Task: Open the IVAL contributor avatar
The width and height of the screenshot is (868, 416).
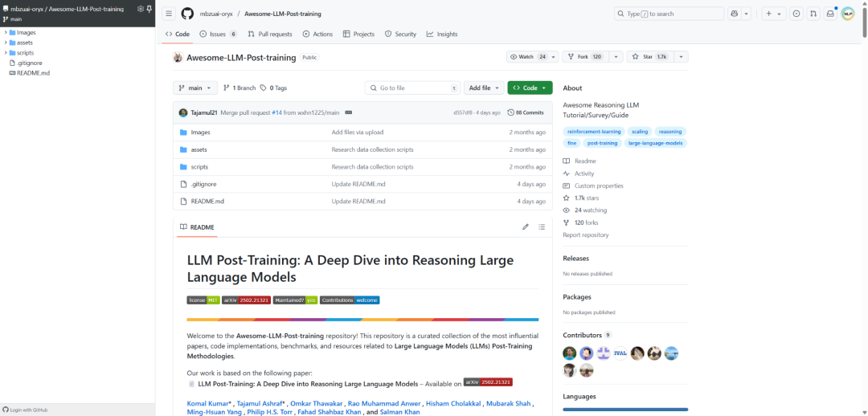Action: click(x=620, y=353)
